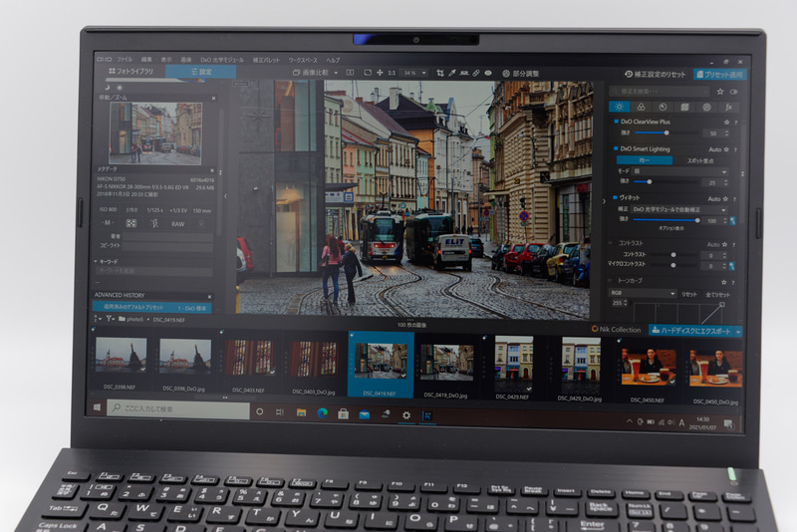The height and width of the screenshot is (532, 797).
Task: Click the fit-to-screen icon
Action: point(368,73)
